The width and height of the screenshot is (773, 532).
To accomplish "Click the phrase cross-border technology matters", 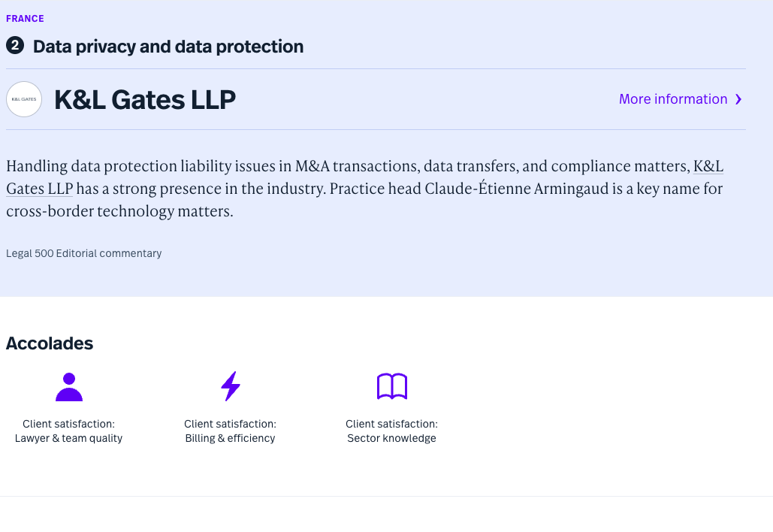I will click(x=119, y=211).
